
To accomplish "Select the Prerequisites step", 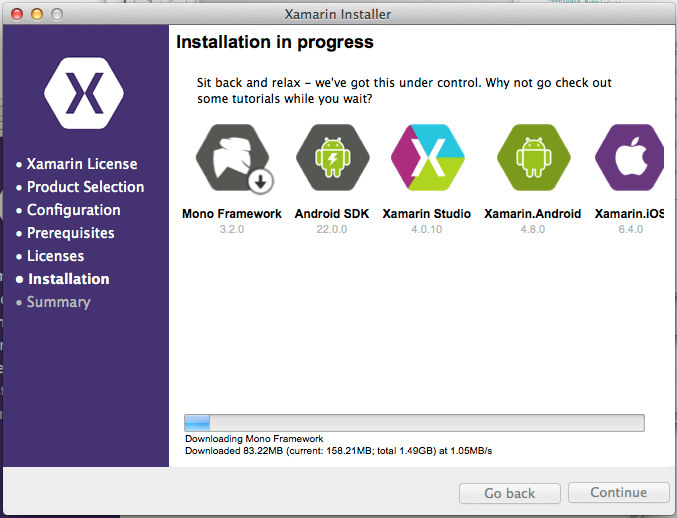I will click(65, 233).
